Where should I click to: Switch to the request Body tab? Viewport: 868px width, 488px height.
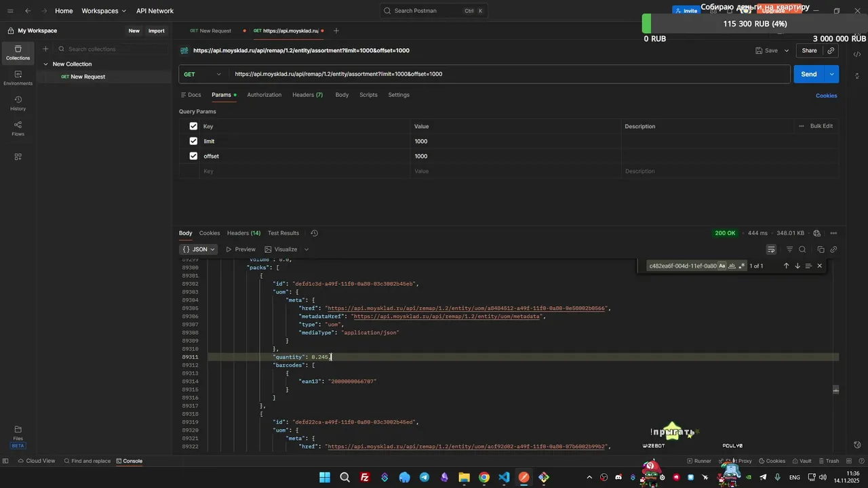pyautogui.click(x=342, y=95)
